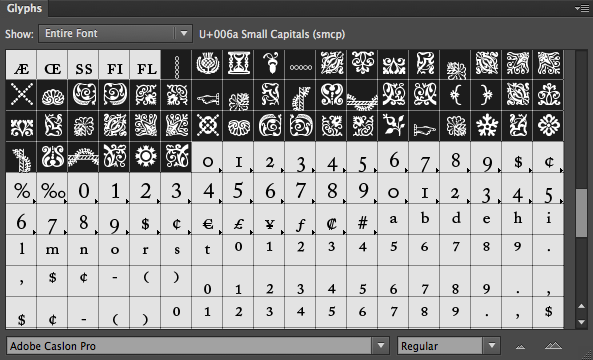Select the small cap SS glyph
The width and height of the screenshot is (593, 360).
tap(83, 65)
